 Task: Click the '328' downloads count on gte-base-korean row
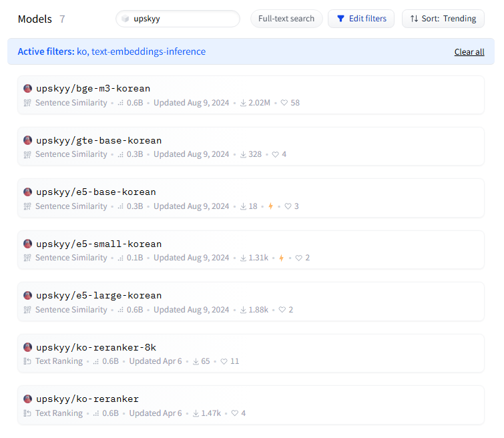255,154
